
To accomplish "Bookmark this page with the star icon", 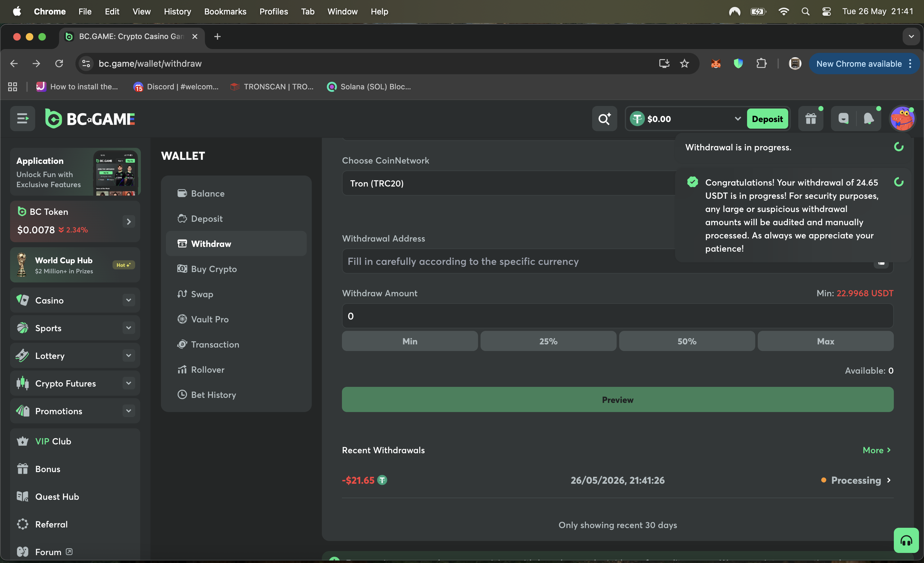I will click(685, 64).
